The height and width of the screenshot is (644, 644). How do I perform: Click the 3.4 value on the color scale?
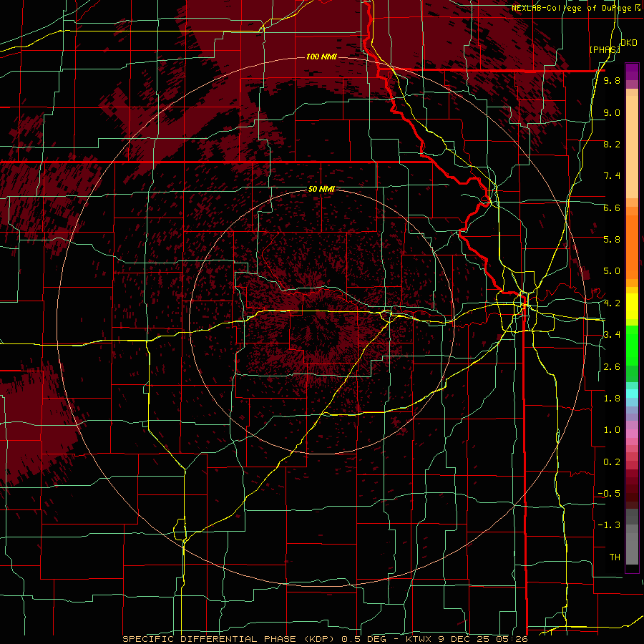coord(612,335)
